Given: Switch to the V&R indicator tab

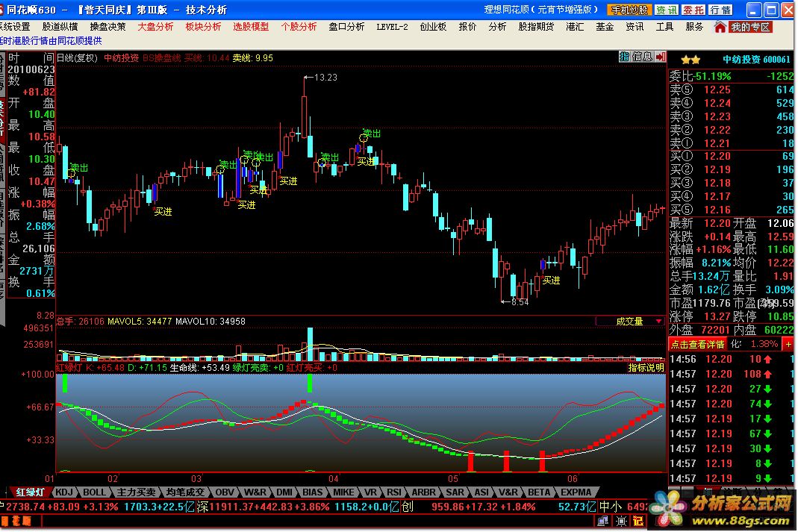Looking at the screenshot, I should pos(508,492).
